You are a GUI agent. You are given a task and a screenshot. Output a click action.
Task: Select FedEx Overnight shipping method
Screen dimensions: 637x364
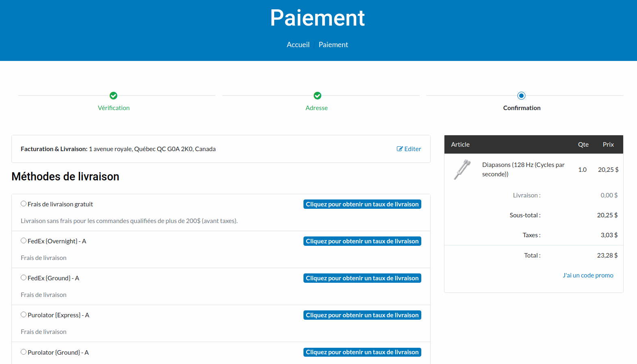(x=24, y=241)
